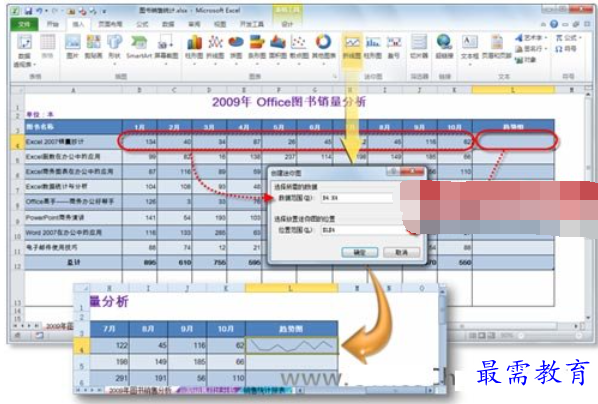Click the zoom slider in the status bar
The width and height of the screenshot is (598, 404).
click(551, 336)
